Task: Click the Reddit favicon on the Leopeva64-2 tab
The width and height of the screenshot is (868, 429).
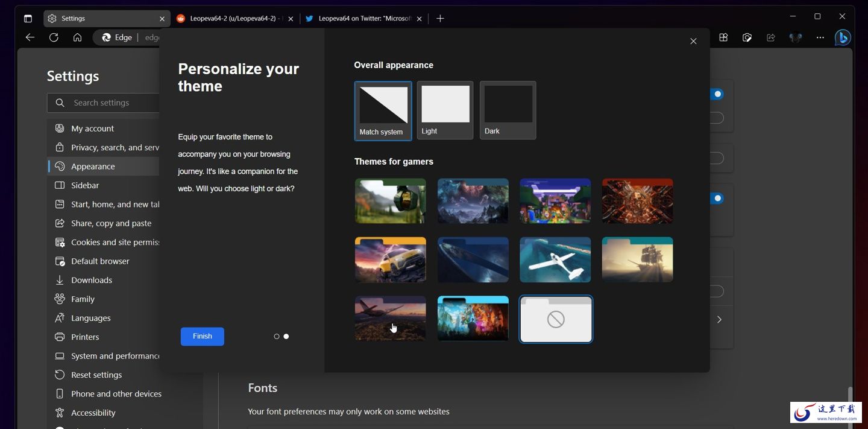Action: [181, 19]
